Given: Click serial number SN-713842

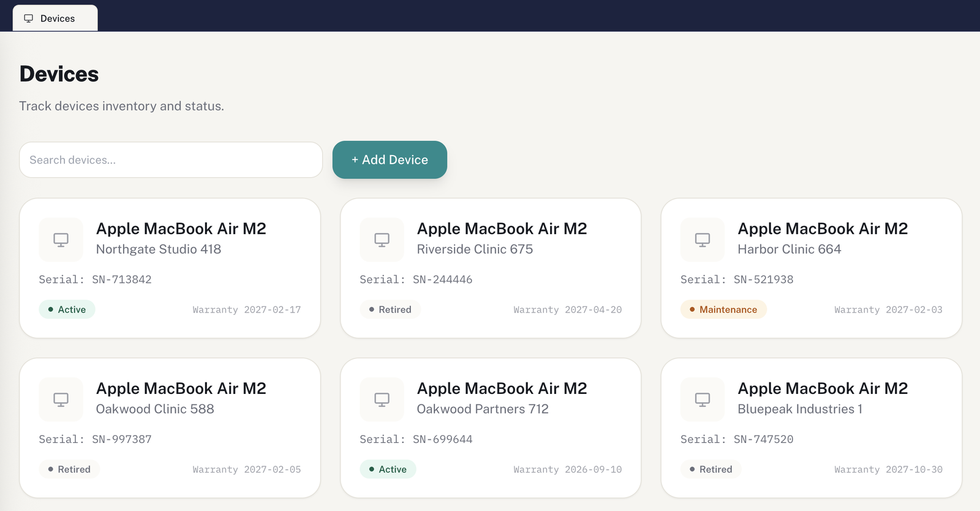Looking at the screenshot, I should tap(122, 279).
